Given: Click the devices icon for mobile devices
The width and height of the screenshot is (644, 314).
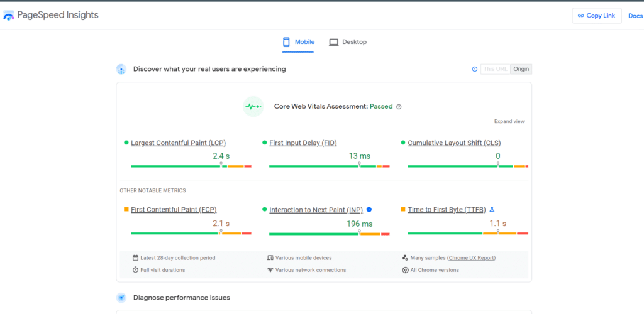Looking at the screenshot, I should coord(270,258).
